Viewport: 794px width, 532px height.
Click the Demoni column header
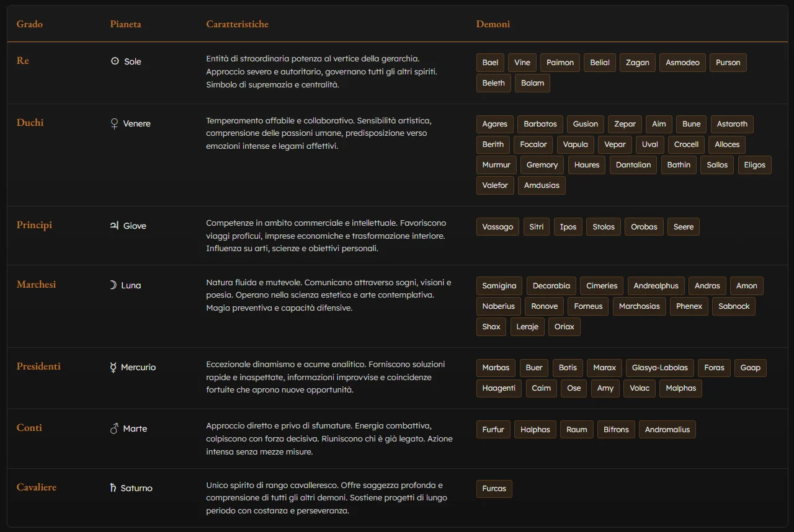point(493,24)
